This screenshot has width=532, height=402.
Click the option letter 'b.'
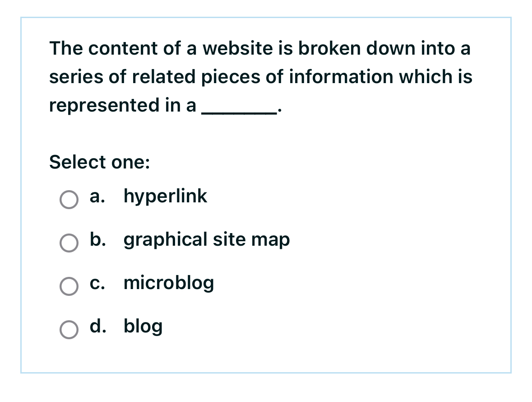[x=97, y=239]
